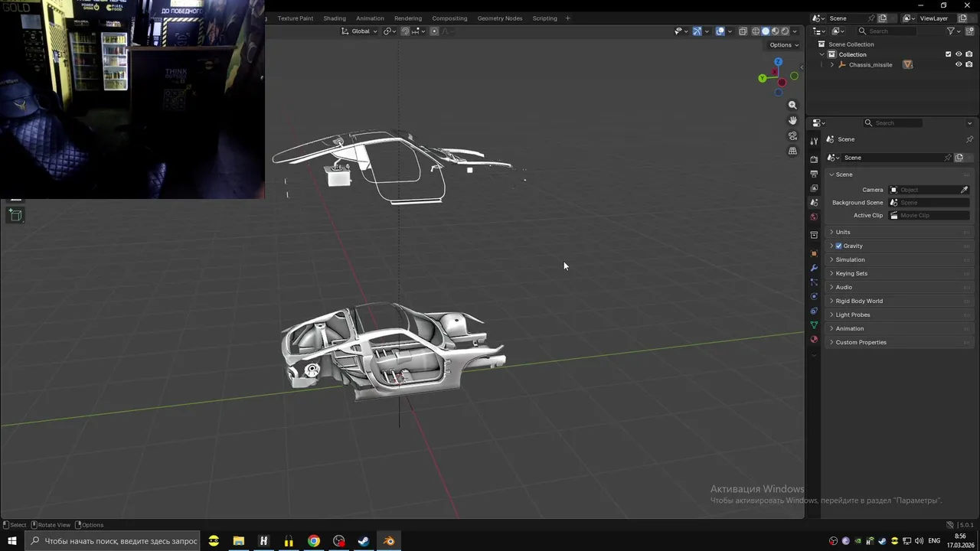Open the Scene properties tab
Viewport: 980px width, 551px height.
814,202
